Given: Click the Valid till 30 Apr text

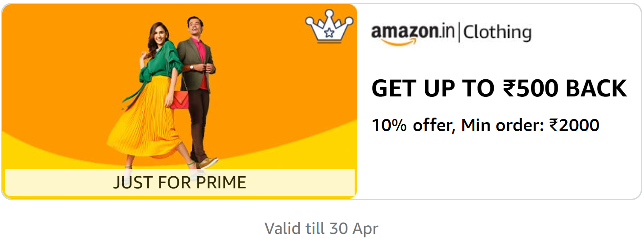Looking at the screenshot, I should pyautogui.click(x=321, y=228).
